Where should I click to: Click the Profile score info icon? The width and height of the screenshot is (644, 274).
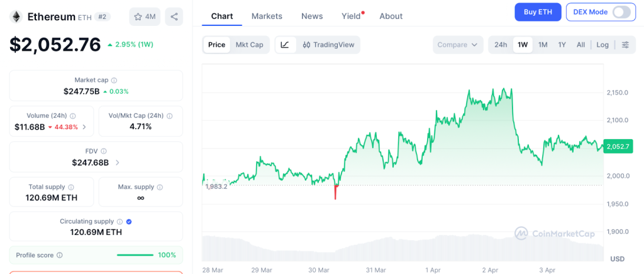[x=60, y=255]
